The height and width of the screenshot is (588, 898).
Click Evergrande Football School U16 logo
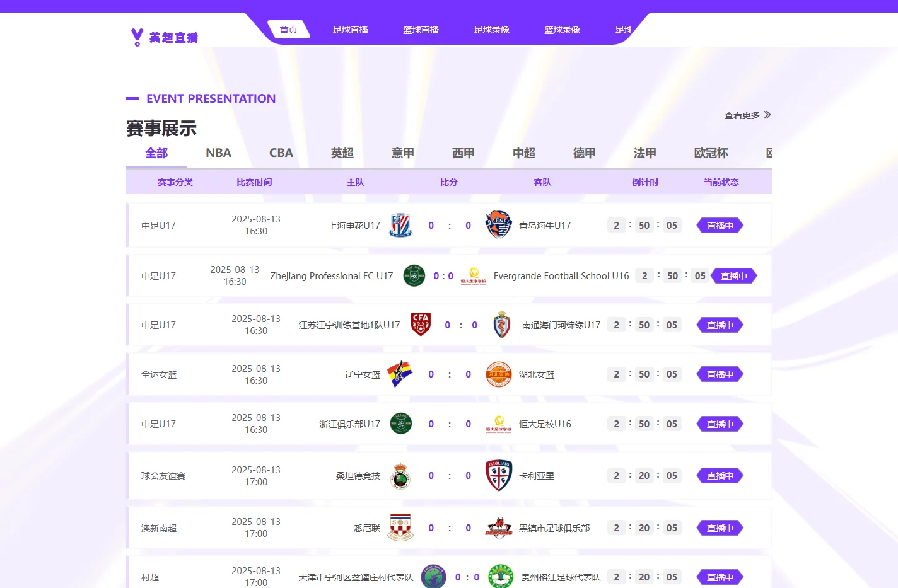coord(474,276)
